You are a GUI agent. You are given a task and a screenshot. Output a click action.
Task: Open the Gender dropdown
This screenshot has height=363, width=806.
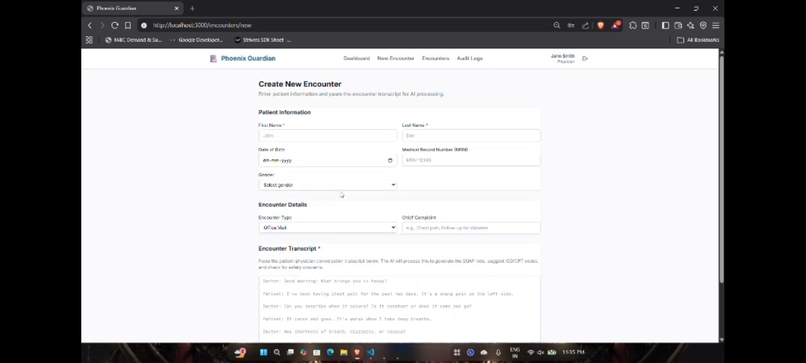(x=328, y=185)
